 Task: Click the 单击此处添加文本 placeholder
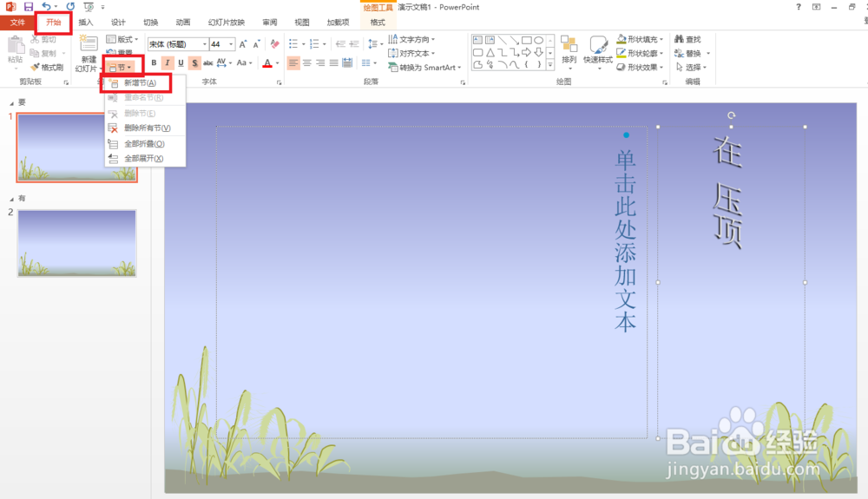click(x=626, y=240)
